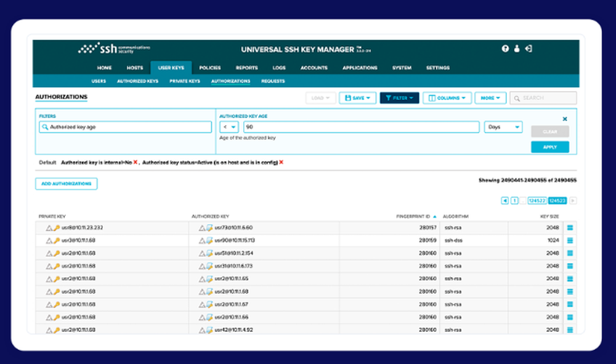Switch to the Users sub-tab
Viewport: 616px width, 364px height.
(x=99, y=81)
